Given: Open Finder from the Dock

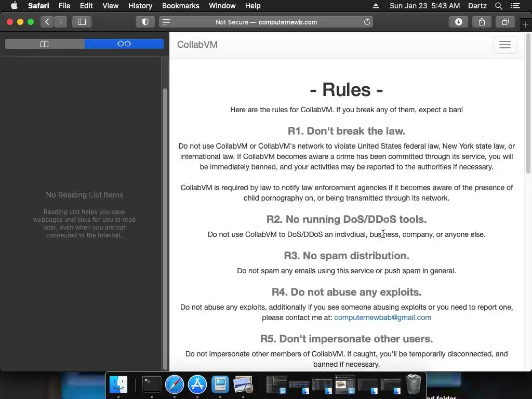Looking at the screenshot, I should point(118,384).
